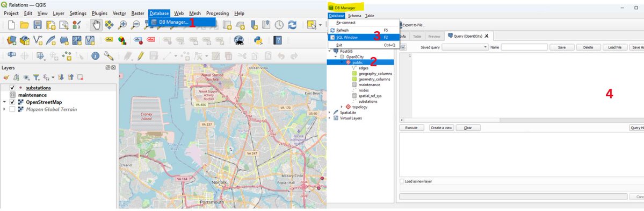
Task: Collapse the OpenStreetMap group arrow
Action: 4,102
